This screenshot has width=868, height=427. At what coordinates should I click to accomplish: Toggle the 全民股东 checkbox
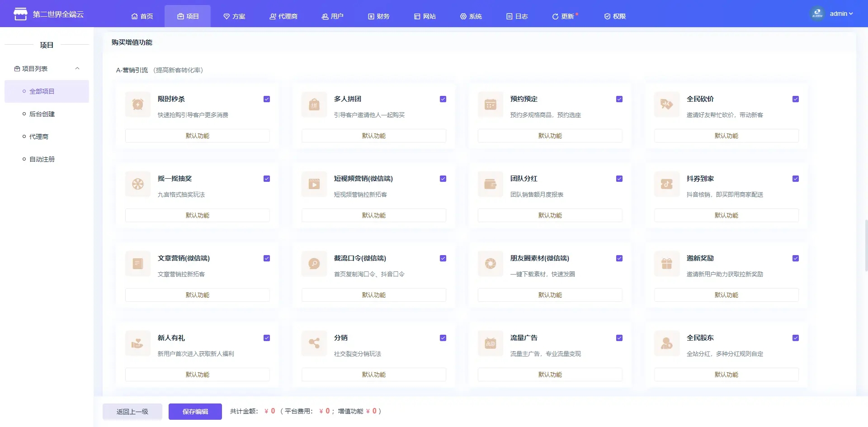point(796,338)
